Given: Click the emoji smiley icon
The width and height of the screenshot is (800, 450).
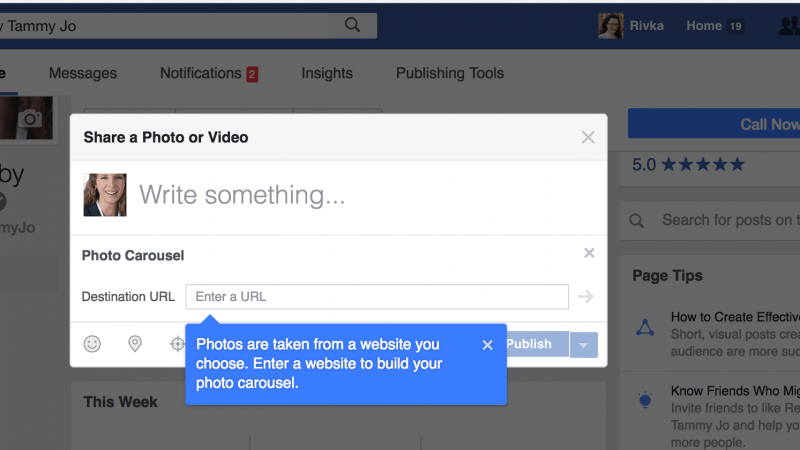Looking at the screenshot, I should (92, 344).
